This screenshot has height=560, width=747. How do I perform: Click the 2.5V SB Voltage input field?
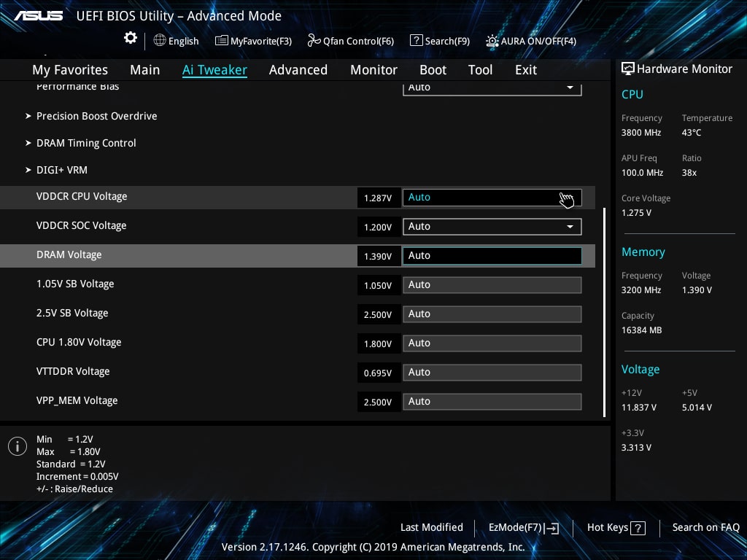click(x=492, y=314)
